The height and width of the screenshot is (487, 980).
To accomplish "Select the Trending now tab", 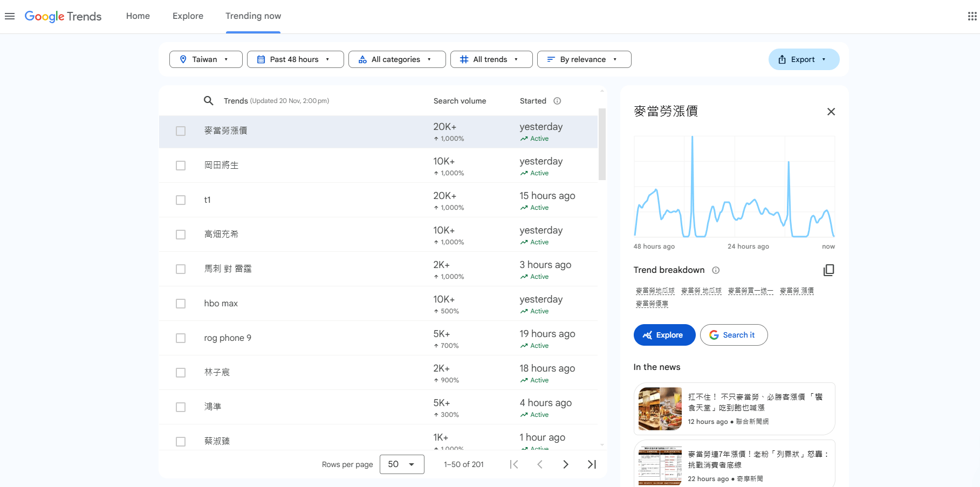I will click(253, 16).
